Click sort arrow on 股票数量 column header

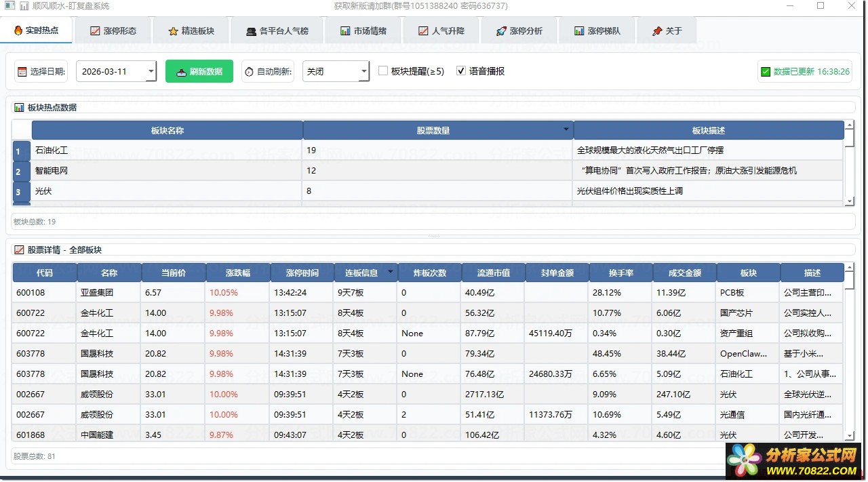pos(566,129)
